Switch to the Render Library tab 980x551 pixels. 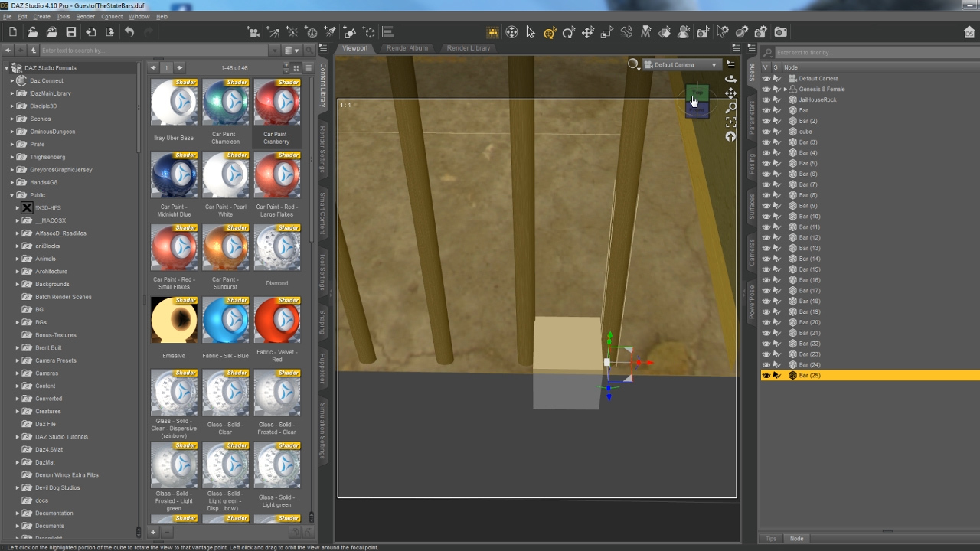[x=469, y=48]
